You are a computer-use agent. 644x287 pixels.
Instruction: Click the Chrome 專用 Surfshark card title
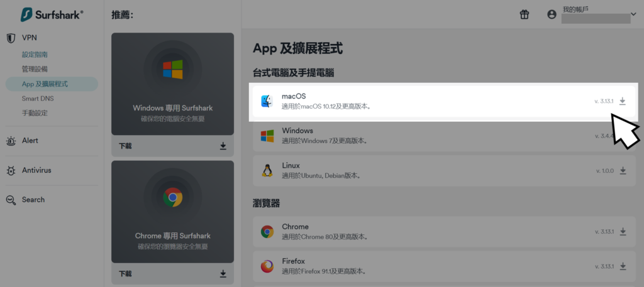pyautogui.click(x=173, y=236)
